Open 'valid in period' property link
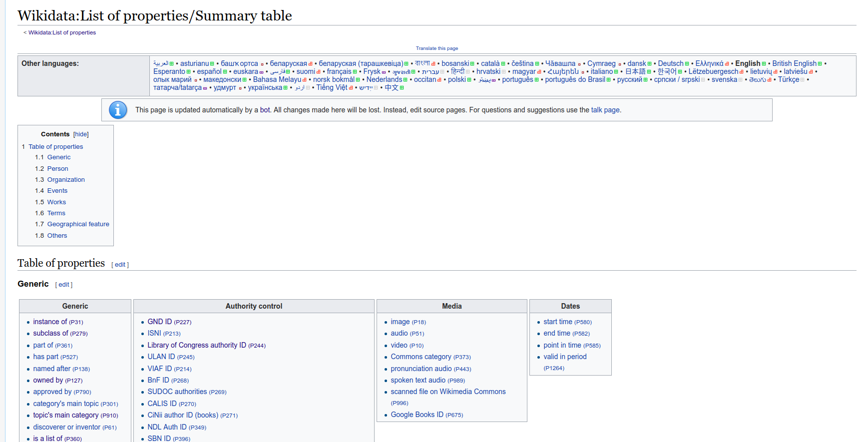 tap(565, 357)
